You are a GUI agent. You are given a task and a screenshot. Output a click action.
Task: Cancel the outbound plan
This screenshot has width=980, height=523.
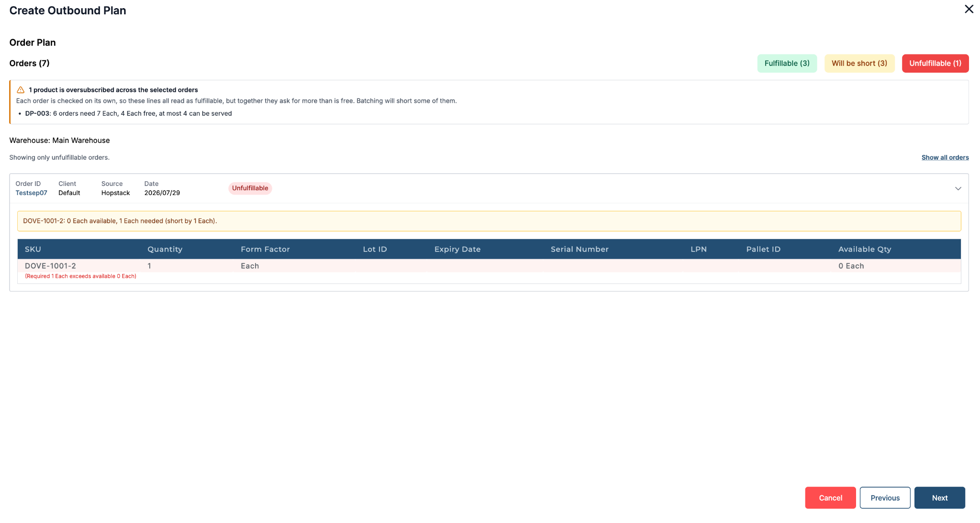830,498
